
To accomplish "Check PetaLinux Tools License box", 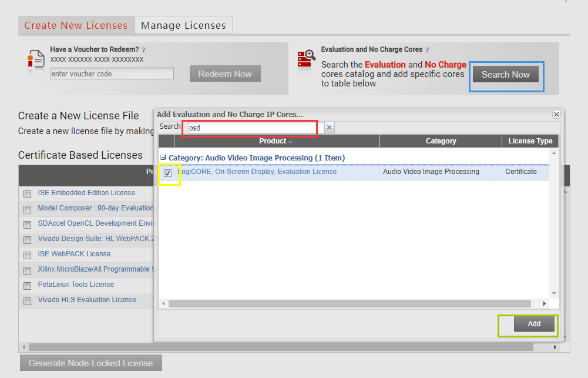I will click(x=28, y=286).
